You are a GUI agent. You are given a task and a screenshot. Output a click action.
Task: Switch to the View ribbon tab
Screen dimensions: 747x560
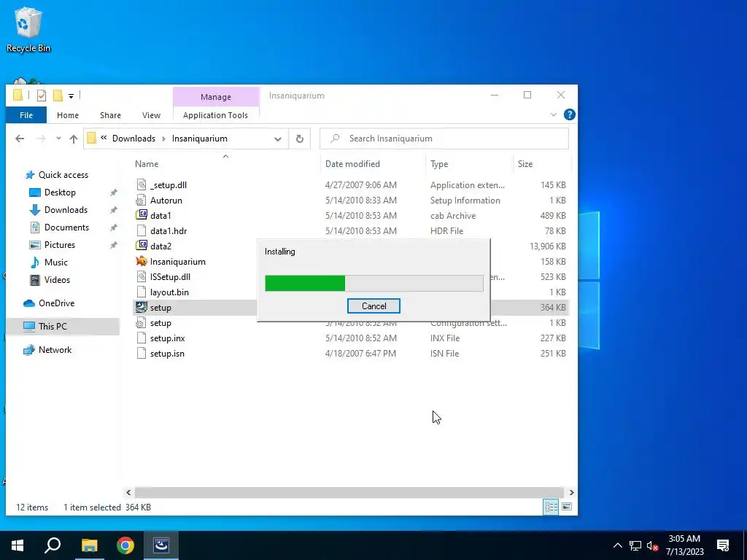151,115
